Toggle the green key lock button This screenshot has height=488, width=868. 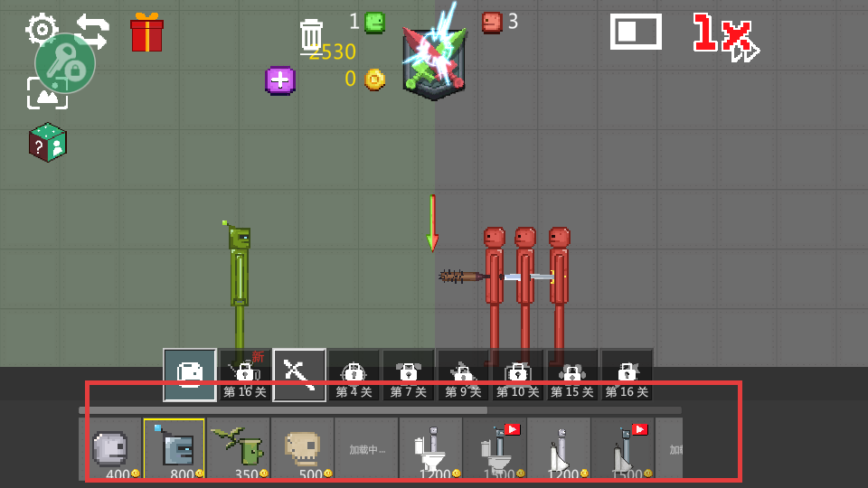(65, 63)
